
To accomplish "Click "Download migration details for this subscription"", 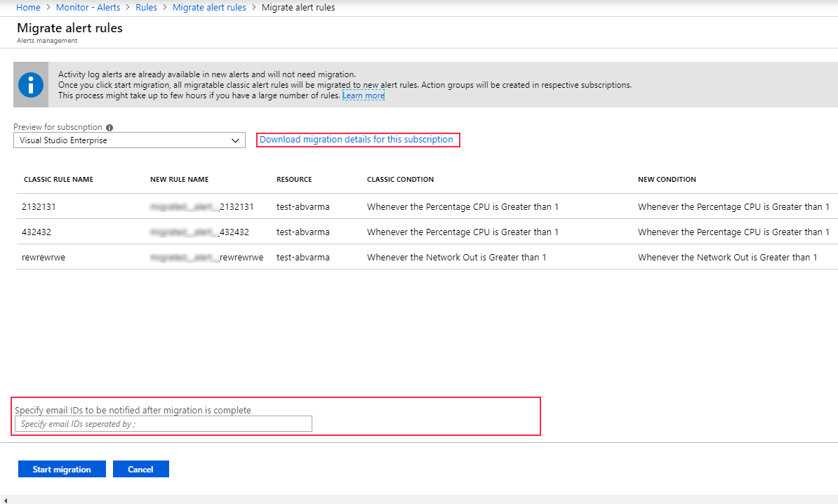I will tap(358, 139).
